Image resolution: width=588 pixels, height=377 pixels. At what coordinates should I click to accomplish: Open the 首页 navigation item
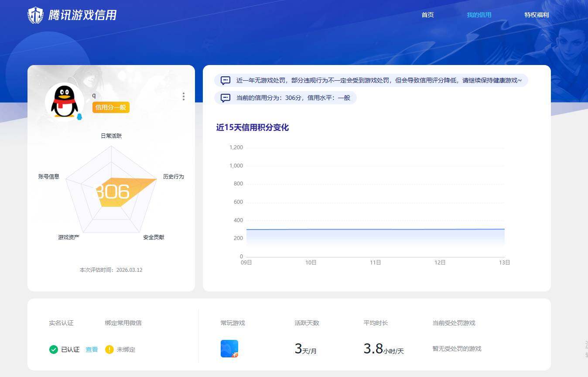(427, 14)
